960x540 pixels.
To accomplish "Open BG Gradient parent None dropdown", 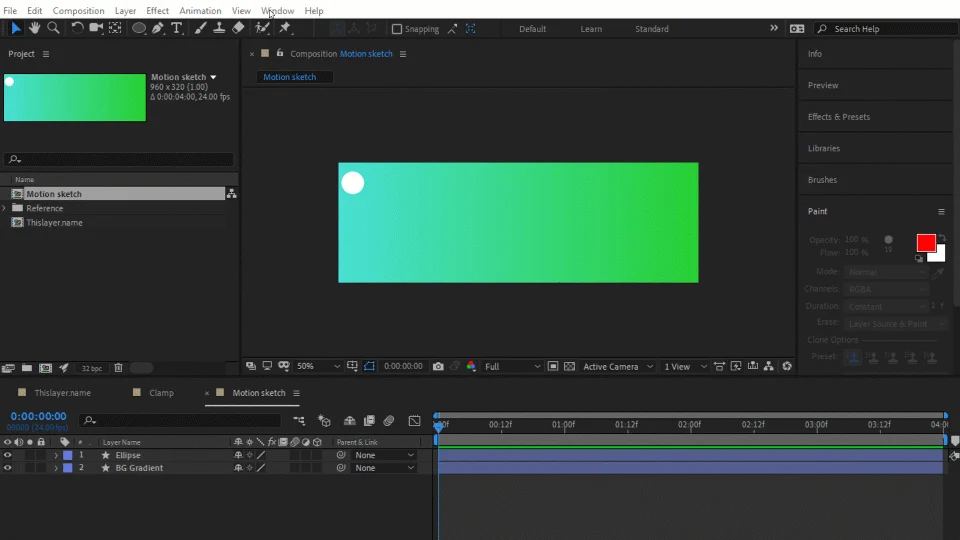I will (384, 468).
